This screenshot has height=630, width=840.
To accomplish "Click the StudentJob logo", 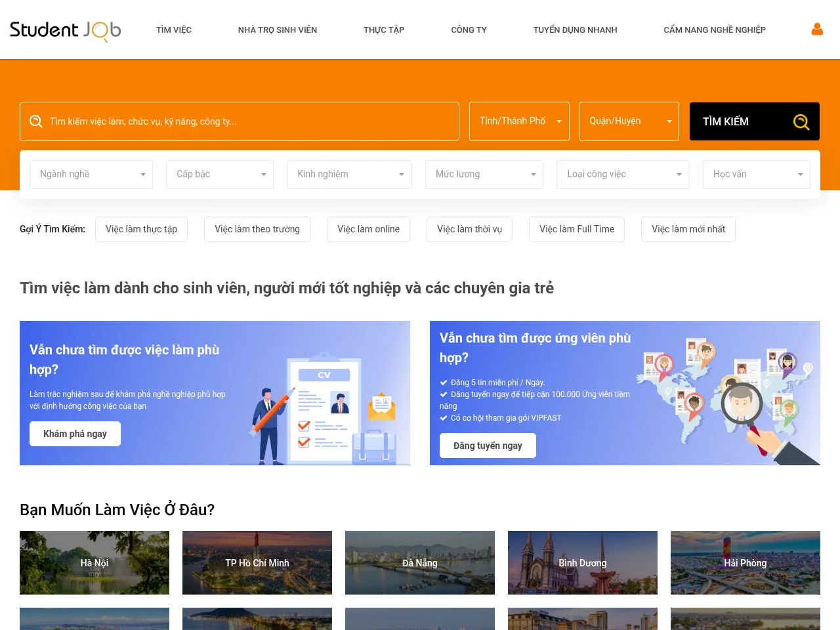I will tap(66, 30).
